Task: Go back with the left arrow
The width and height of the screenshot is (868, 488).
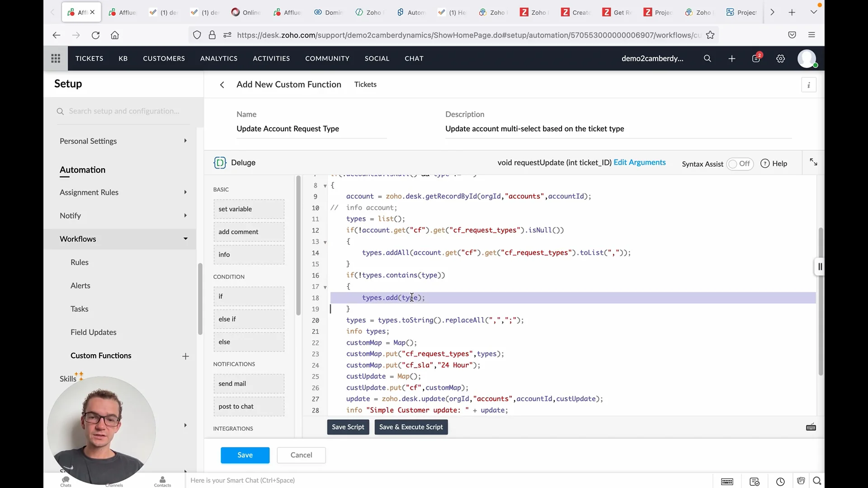Action: click(x=222, y=85)
